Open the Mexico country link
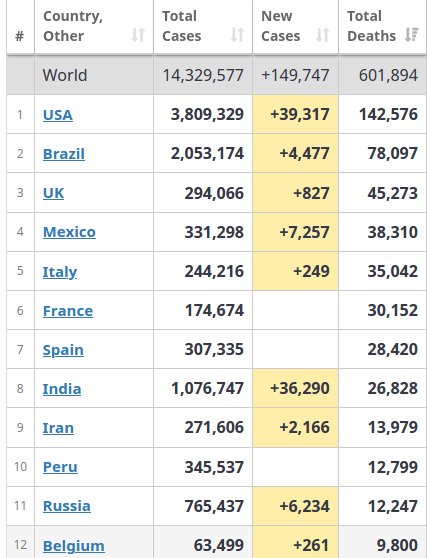Image resolution: width=427 pixels, height=558 pixels. (x=69, y=232)
